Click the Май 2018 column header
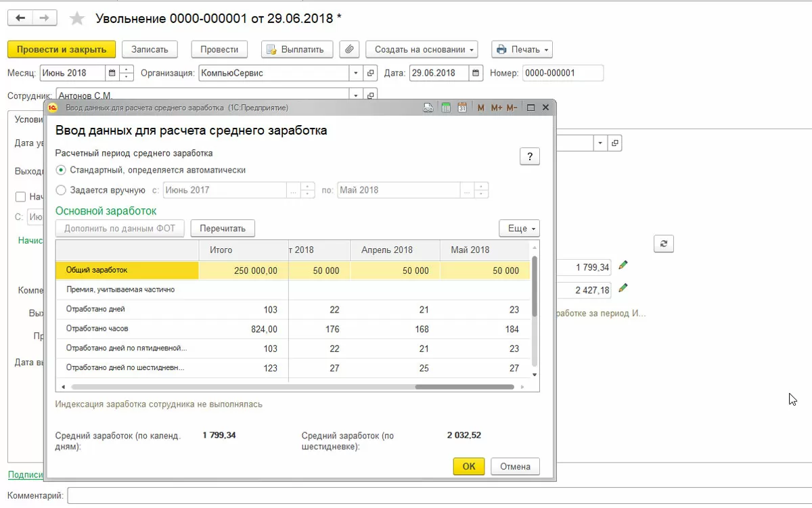The image size is (812, 508). 470,250
